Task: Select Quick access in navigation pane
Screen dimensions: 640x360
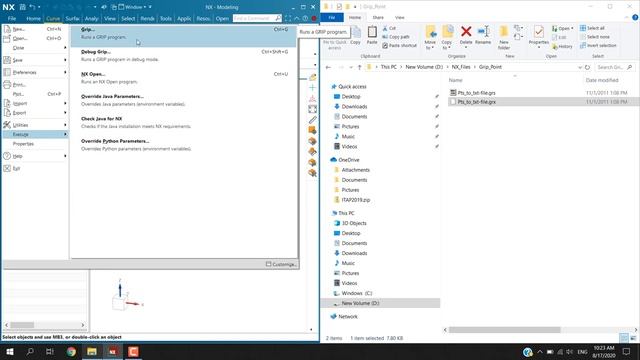Action: pyautogui.click(x=352, y=87)
